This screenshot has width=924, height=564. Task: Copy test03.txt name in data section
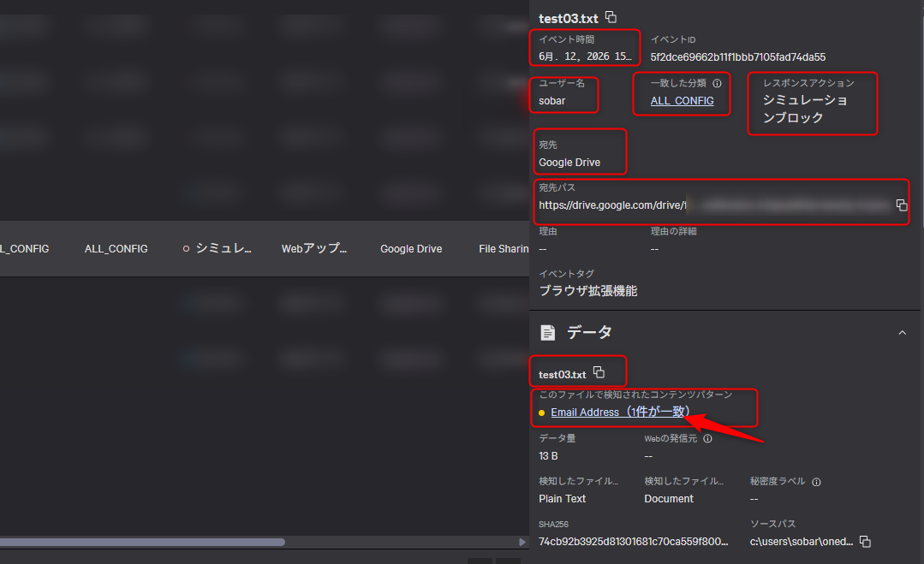point(599,372)
